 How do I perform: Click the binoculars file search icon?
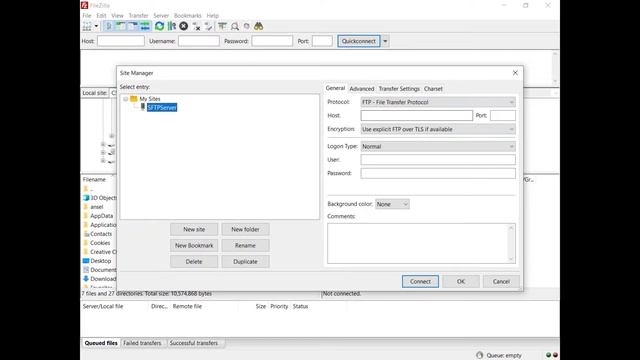pyautogui.click(x=258, y=27)
